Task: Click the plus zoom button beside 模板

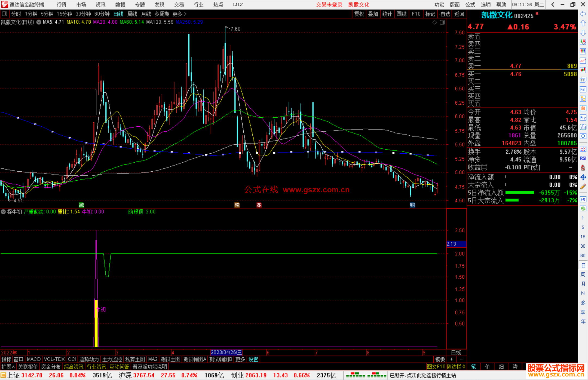Action: 452,359
